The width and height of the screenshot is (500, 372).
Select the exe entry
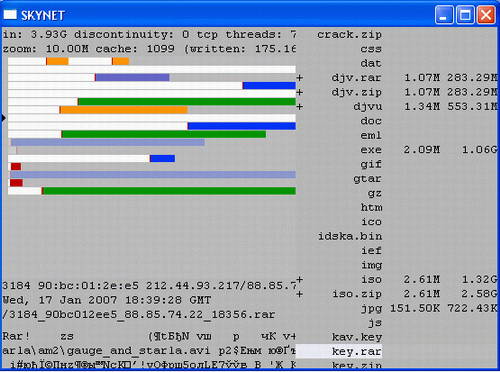371,150
